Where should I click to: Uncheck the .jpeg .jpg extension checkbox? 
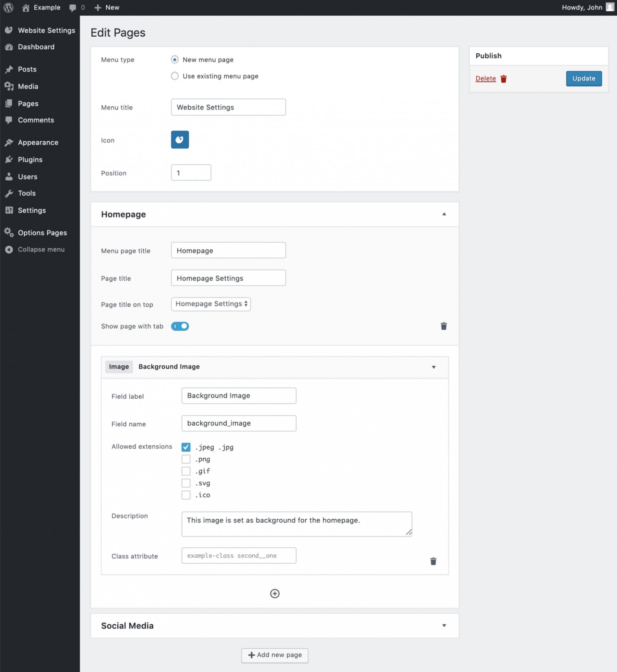point(186,447)
